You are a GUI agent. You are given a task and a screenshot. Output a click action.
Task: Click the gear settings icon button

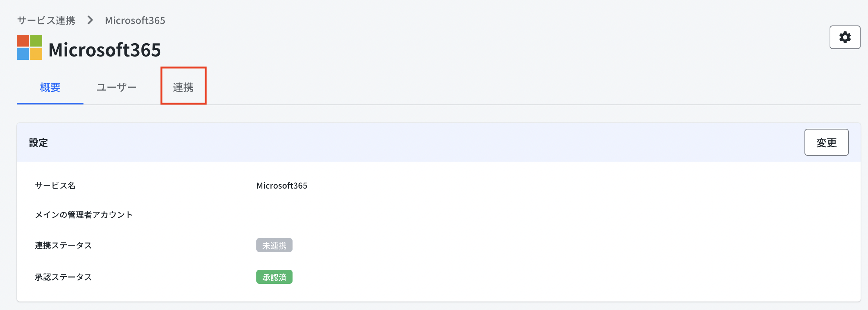click(x=845, y=37)
